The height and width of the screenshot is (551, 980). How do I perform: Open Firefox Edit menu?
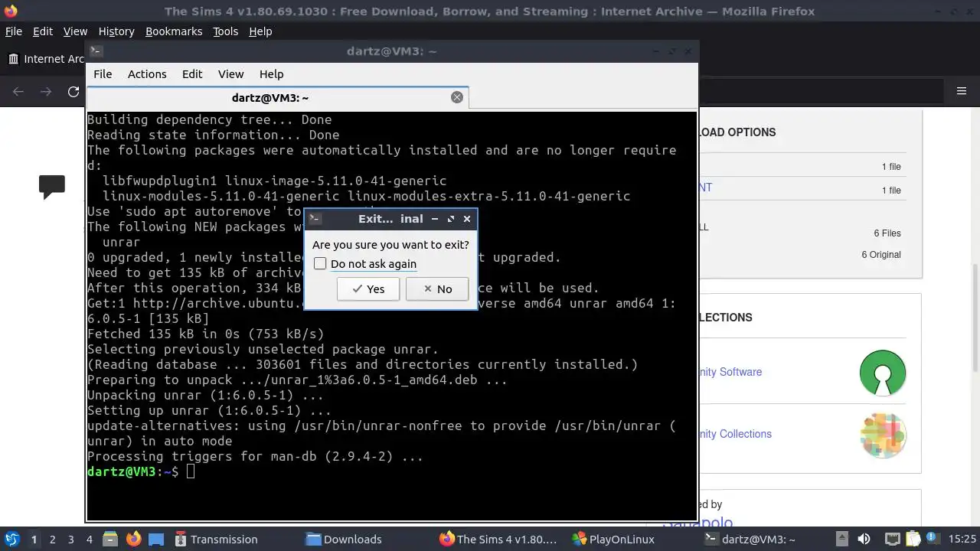[43, 31]
